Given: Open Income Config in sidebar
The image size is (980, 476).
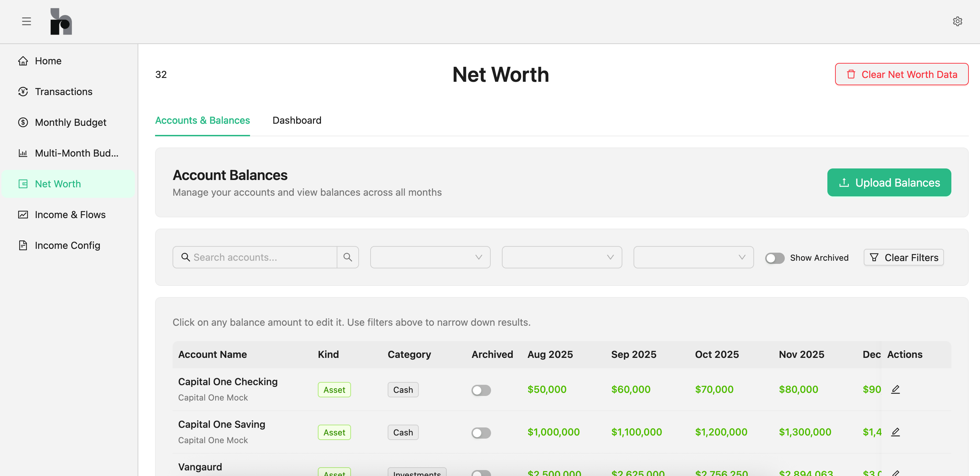Looking at the screenshot, I should tap(23, 245).
